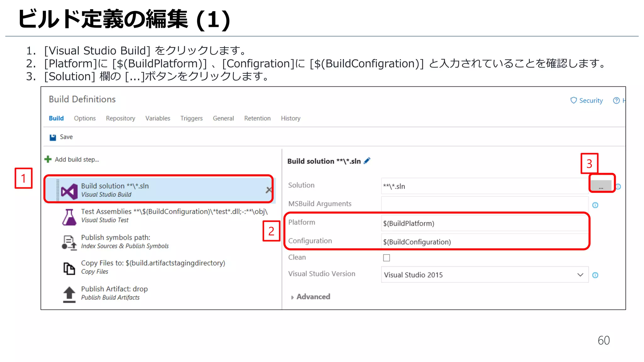This screenshot has height=362, width=644.
Task: Click the green plus Add build step icon
Action: pyautogui.click(x=48, y=159)
